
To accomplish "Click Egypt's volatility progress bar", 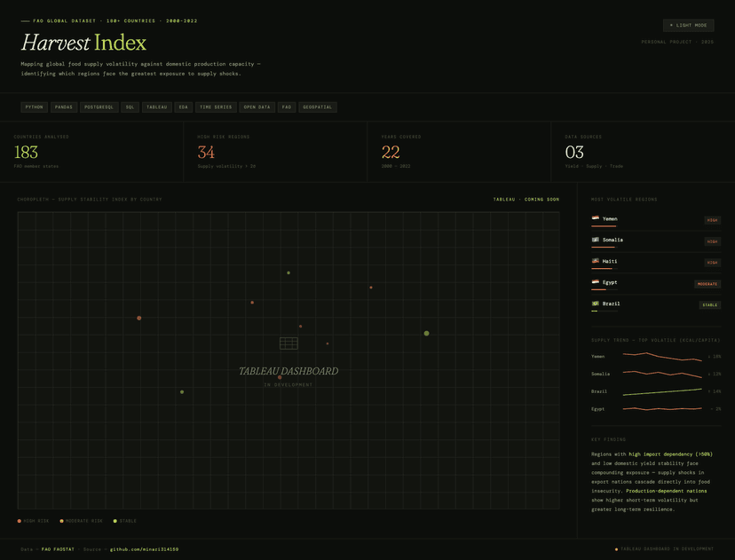I will (x=605, y=289).
